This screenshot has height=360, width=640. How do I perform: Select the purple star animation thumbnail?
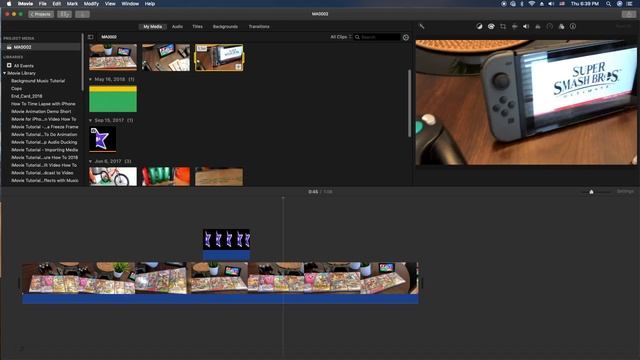pos(102,139)
